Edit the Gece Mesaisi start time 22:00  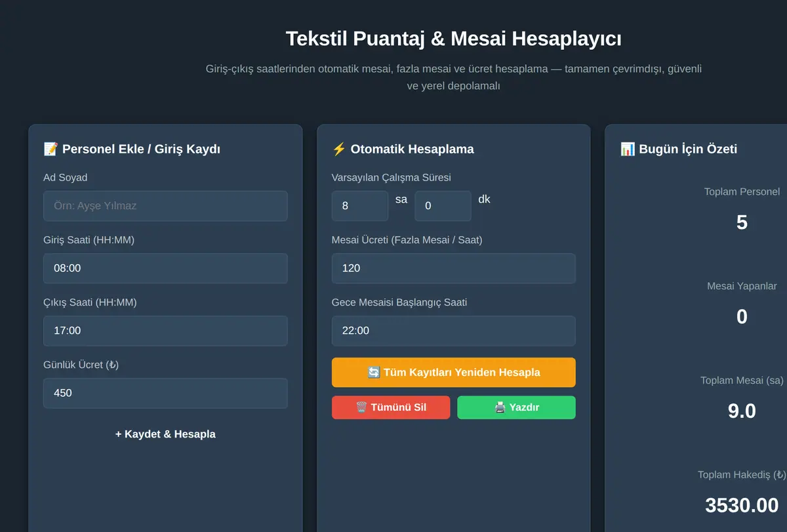454,331
